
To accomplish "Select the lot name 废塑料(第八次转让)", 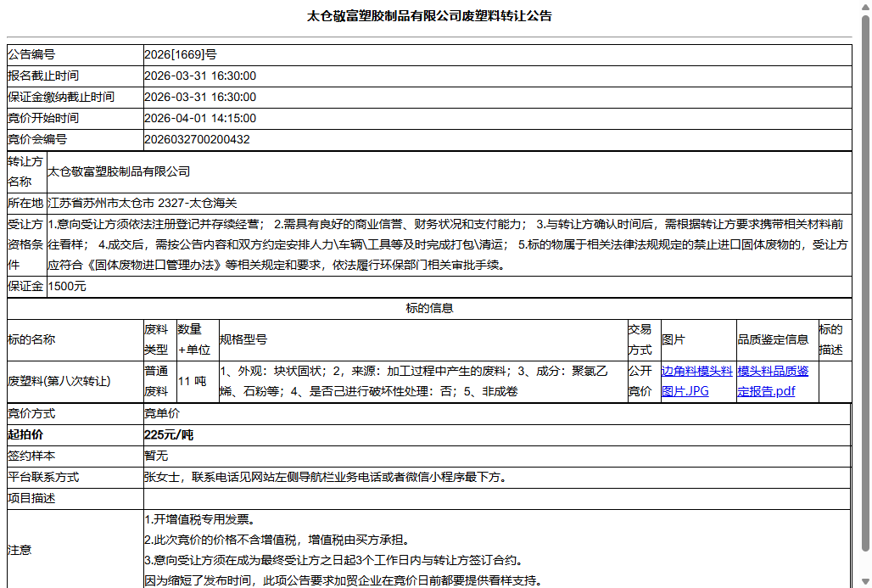I will pos(68,380).
